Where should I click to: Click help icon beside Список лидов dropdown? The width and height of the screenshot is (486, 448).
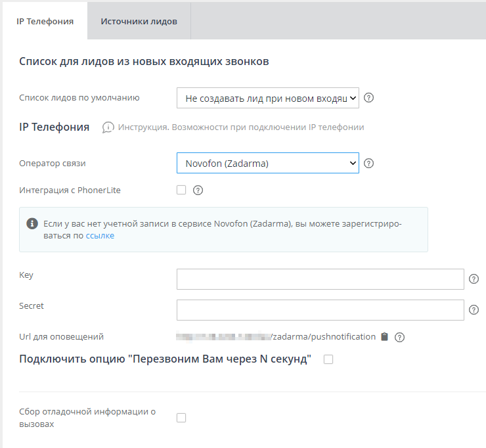(x=369, y=98)
